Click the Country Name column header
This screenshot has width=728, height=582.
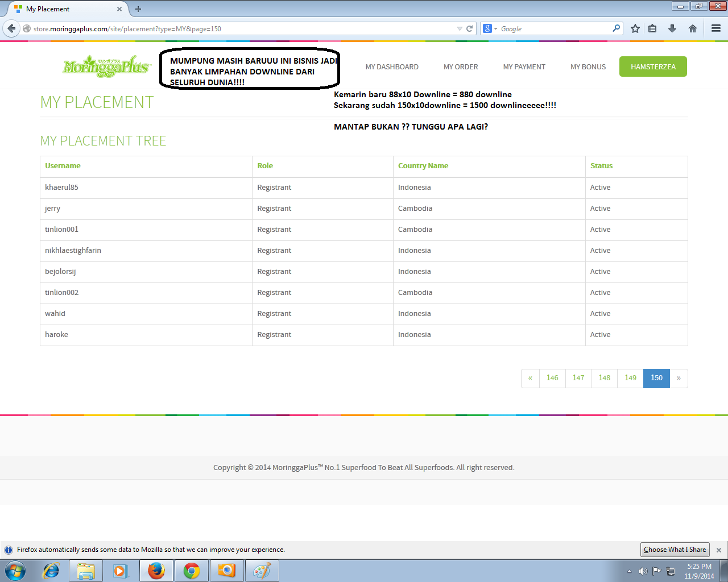pyautogui.click(x=423, y=166)
